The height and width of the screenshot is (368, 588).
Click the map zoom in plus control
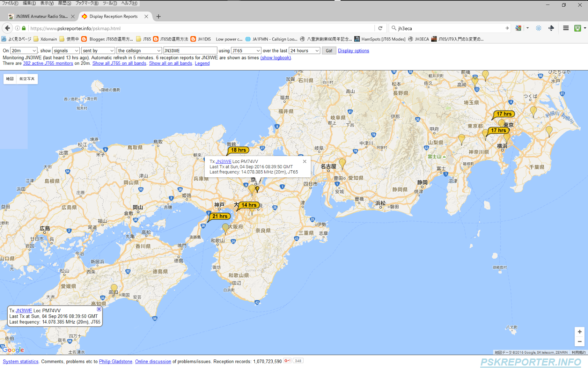point(579,332)
